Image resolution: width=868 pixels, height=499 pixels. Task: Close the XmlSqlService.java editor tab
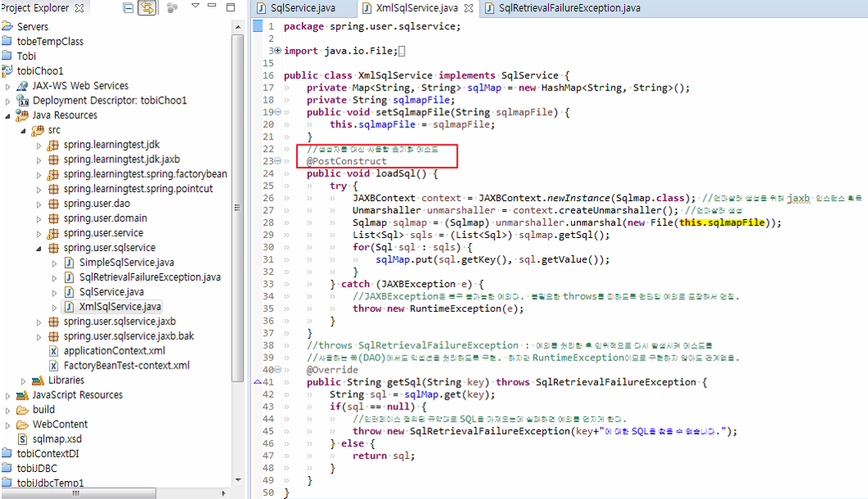click(x=468, y=7)
